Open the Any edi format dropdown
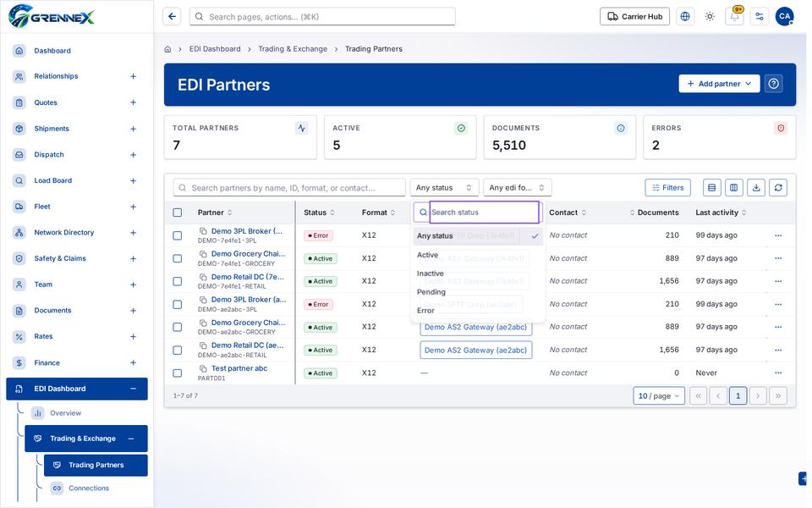The height and width of the screenshot is (508, 812). [x=517, y=188]
